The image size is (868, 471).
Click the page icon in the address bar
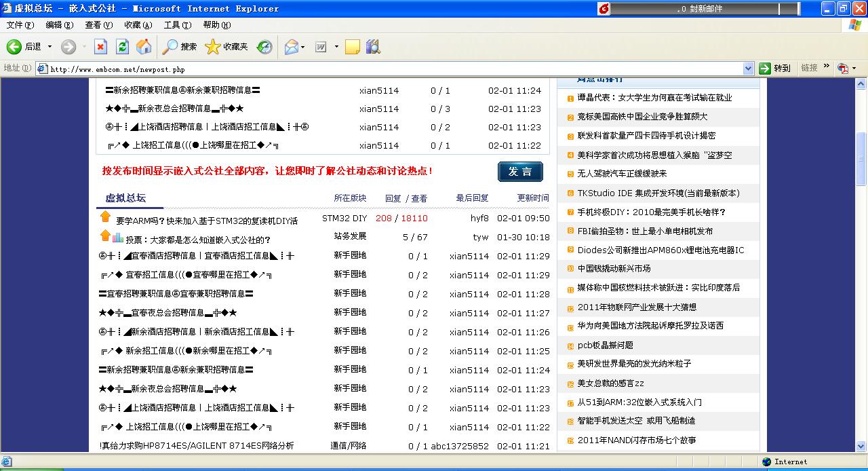(43, 69)
